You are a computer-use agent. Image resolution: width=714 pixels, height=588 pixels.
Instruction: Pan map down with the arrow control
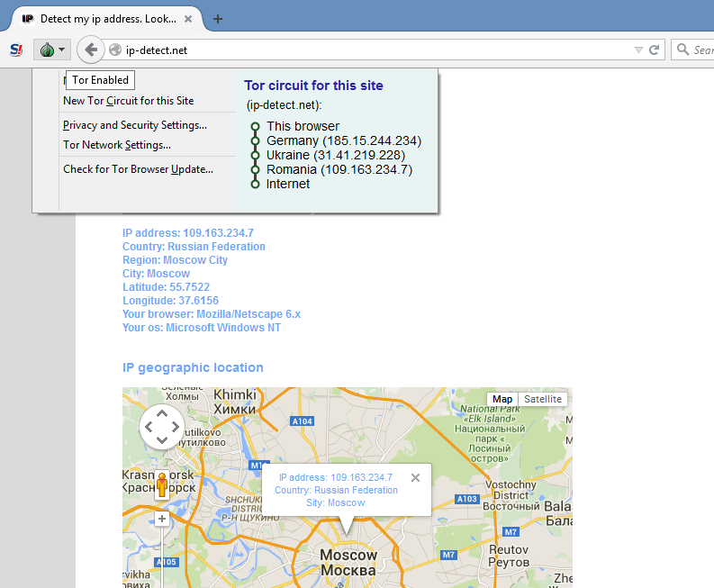(162, 440)
